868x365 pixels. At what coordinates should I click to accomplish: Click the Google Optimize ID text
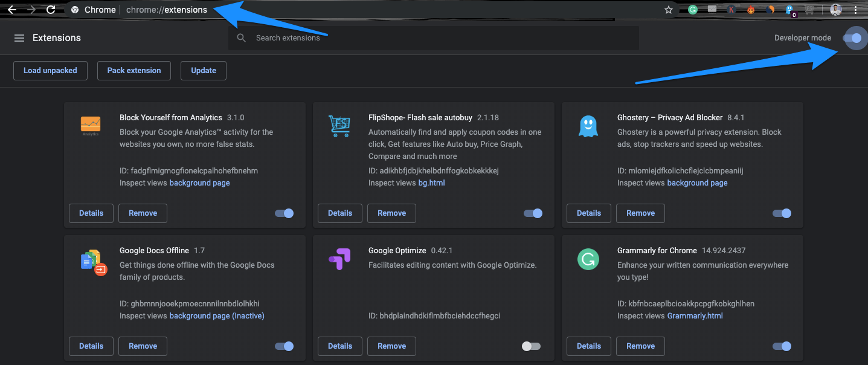[x=434, y=316]
